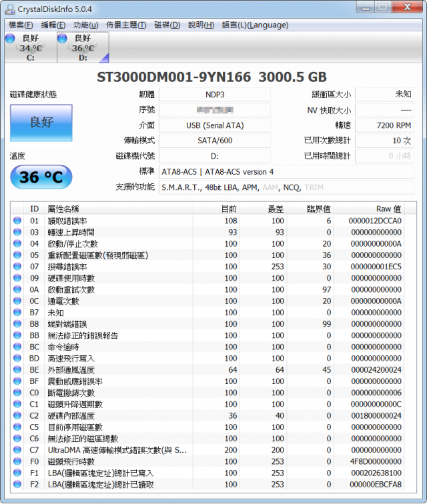
Task: Click the 已用次數總計 field 10 次
Action: (384, 141)
